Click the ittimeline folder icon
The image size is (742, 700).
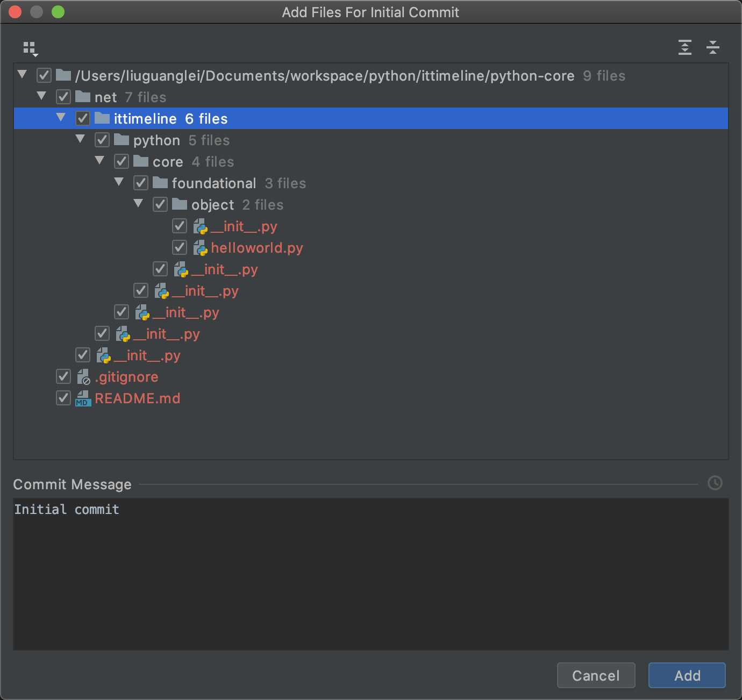(x=102, y=118)
